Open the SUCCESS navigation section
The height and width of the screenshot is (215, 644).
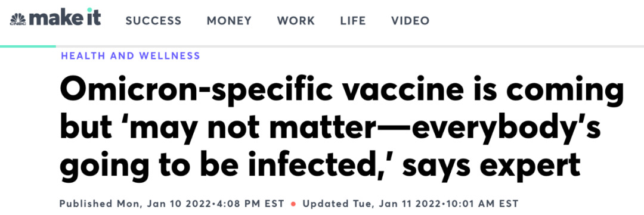pos(154,20)
